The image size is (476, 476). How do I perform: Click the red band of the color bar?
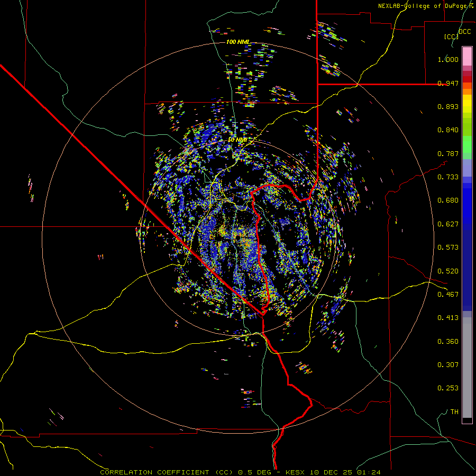point(467,79)
